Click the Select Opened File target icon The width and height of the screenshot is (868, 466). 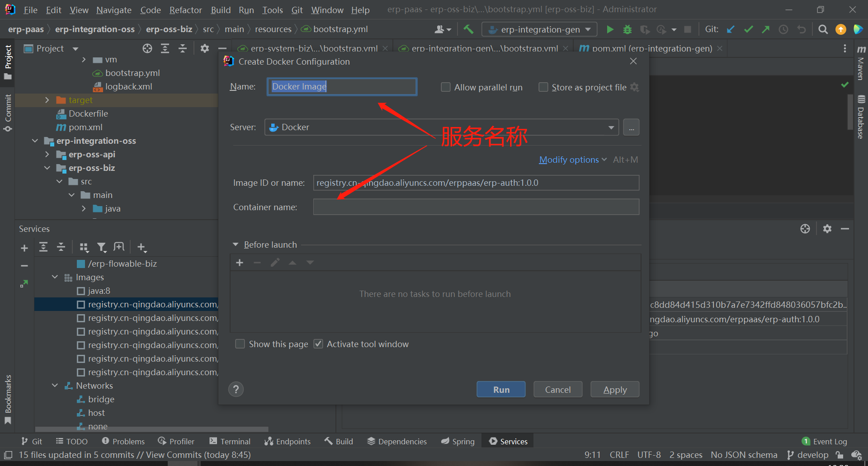147,48
